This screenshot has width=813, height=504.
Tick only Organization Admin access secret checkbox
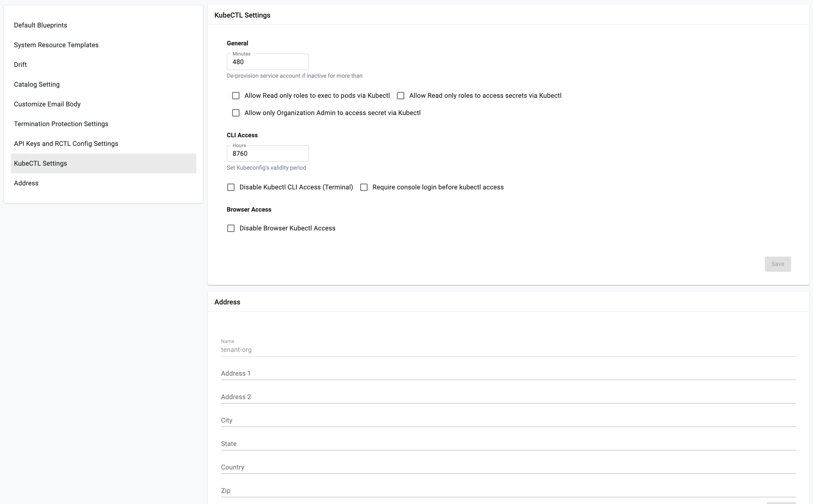(236, 113)
